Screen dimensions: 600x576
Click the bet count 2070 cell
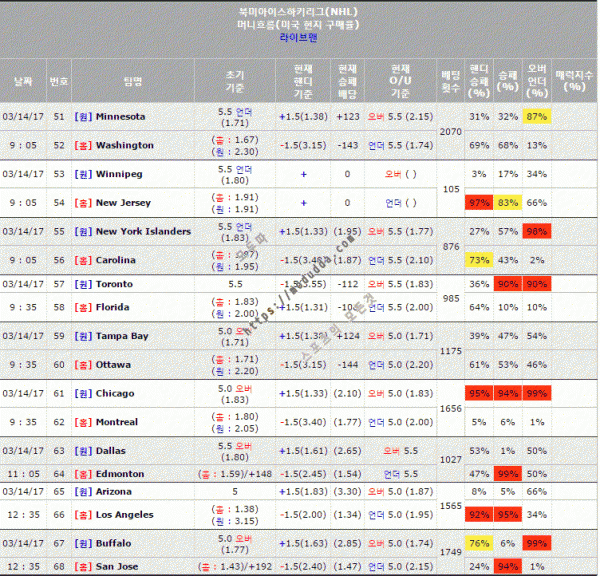pyautogui.click(x=450, y=132)
